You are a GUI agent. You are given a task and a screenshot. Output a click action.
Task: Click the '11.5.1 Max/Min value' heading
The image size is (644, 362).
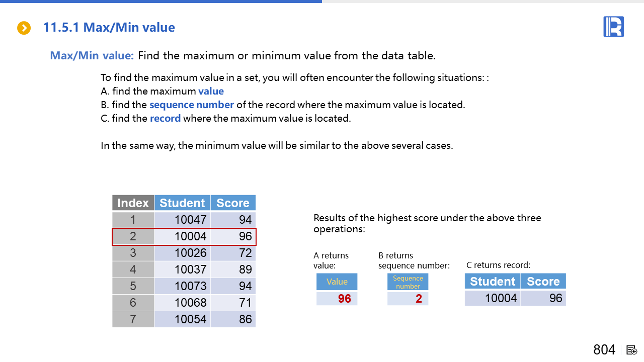click(x=109, y=28)
